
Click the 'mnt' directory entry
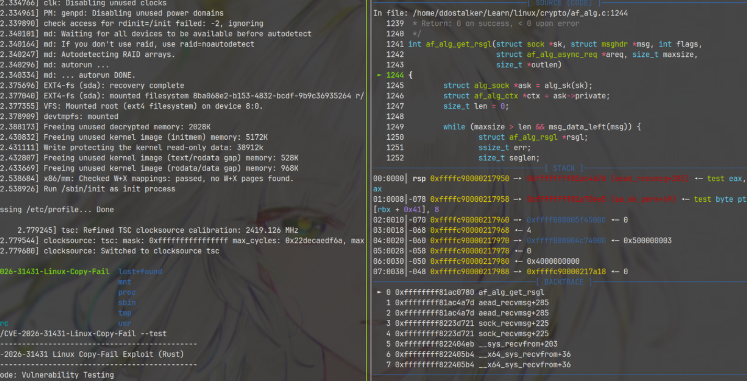[x=124, y=282]
